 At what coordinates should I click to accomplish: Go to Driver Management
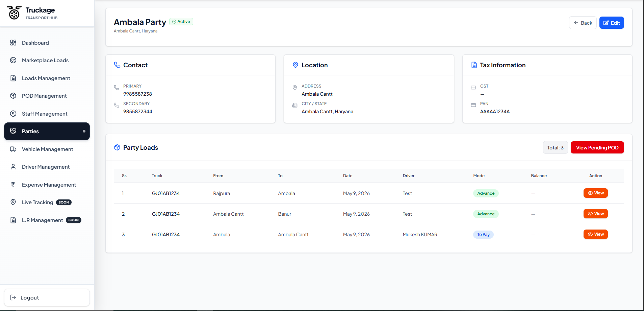pyautogui.click(x=47, y=167)
